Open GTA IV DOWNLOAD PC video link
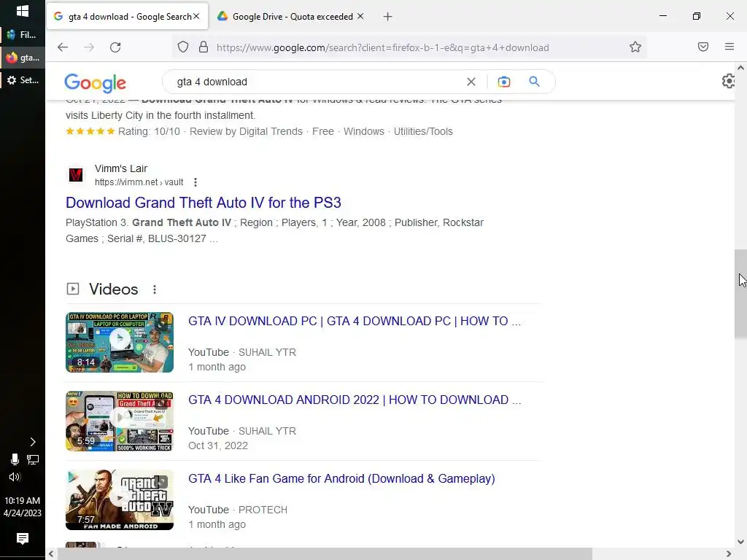 (355, 321)
